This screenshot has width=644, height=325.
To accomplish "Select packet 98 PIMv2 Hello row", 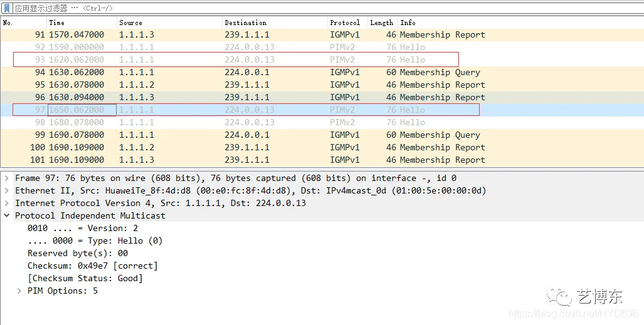I will point(322,122).
